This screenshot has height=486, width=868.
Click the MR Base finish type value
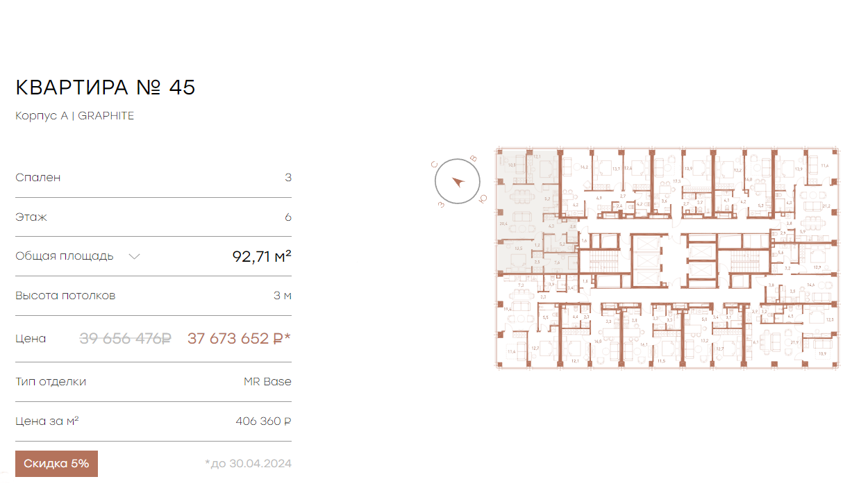click(x=267, y=382)
